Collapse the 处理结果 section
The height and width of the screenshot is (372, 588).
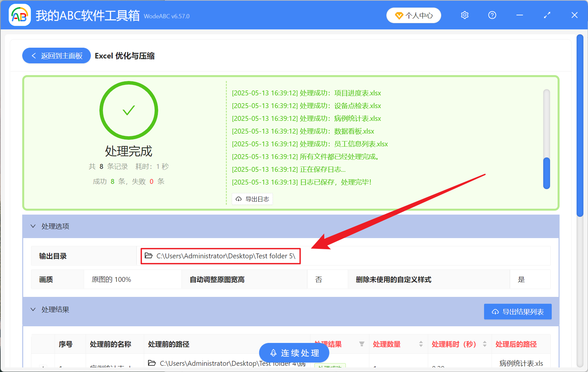33,310
